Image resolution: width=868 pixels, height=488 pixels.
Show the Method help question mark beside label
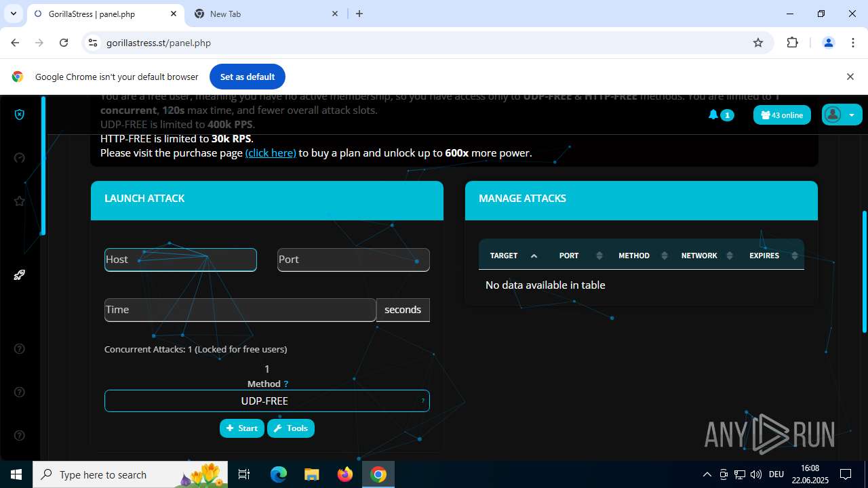[x=286, y=384]
